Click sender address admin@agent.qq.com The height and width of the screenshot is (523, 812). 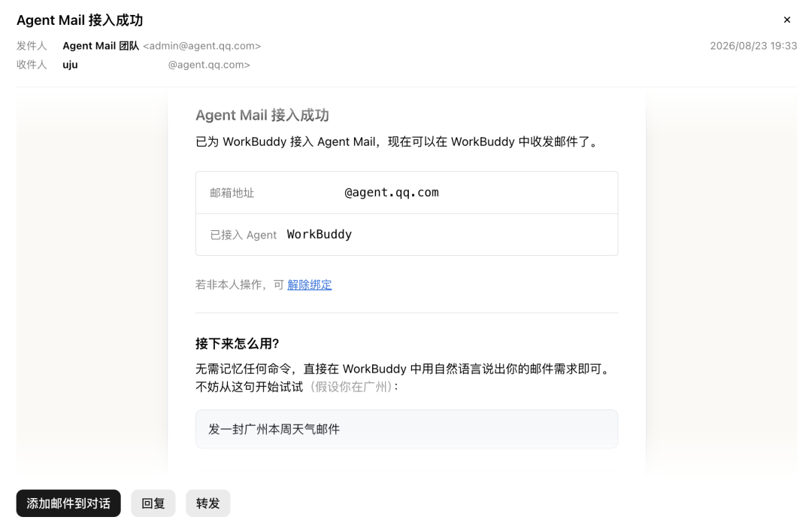(x=202, y=46)
